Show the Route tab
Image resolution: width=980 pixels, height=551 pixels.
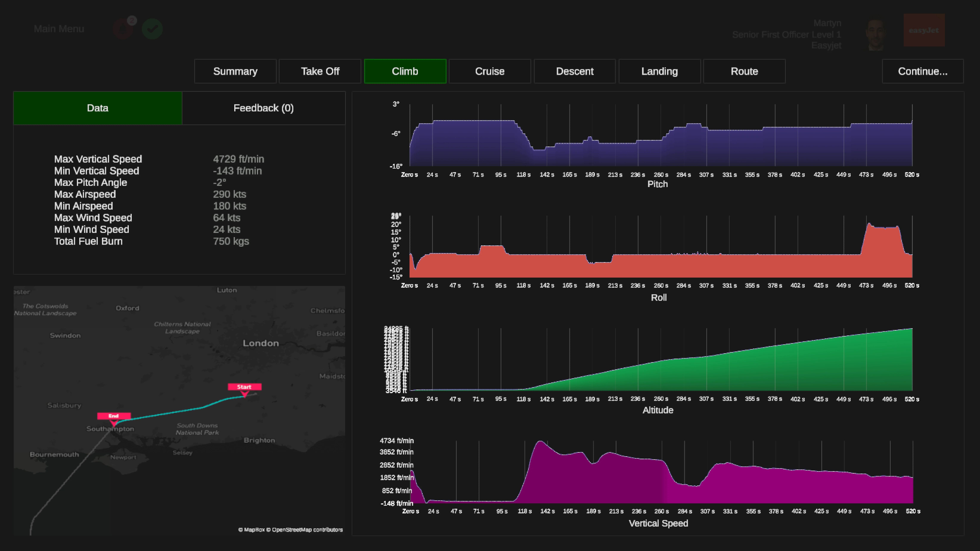tap(744, 71)
